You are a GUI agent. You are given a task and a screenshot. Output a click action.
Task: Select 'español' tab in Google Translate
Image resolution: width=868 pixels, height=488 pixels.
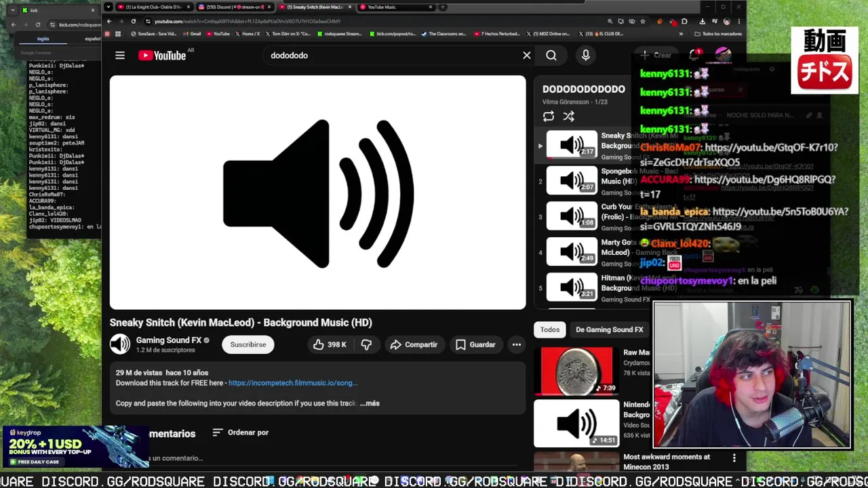(92, 39)
